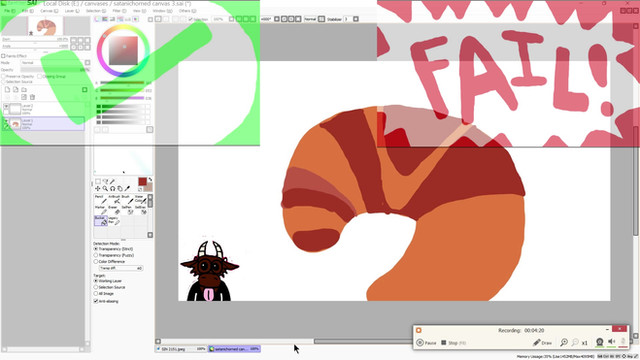Open the layer Mode dropdown

click(x=55, y=63)
